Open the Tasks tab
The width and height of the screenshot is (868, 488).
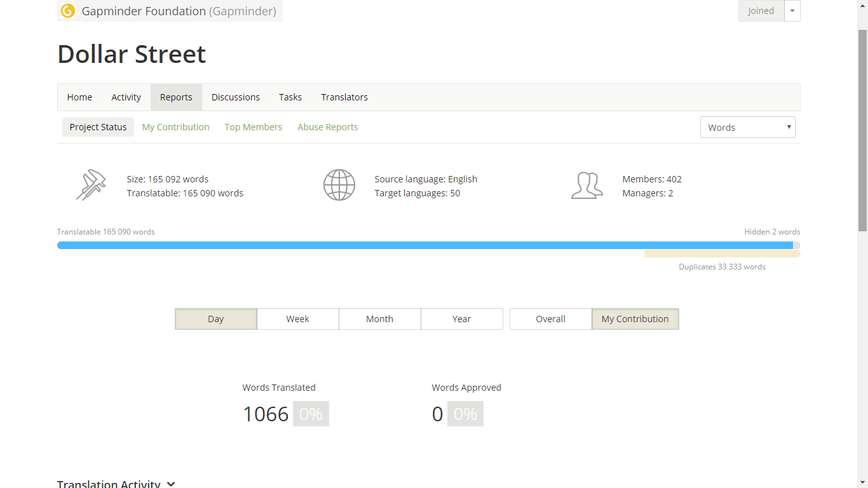coord(290,97)
